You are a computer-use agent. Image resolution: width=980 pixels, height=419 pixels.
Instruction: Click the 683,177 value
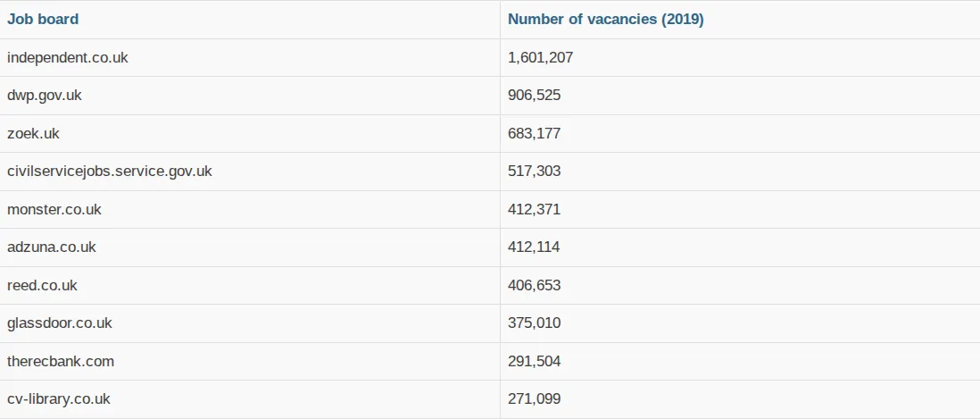coord(534,133)
